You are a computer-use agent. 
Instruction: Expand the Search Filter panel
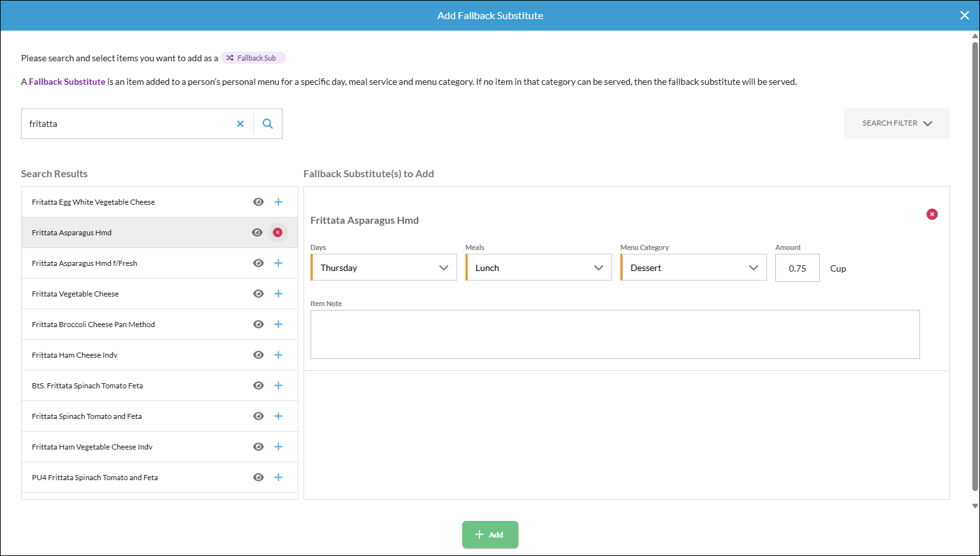pyautogui.click(x=897, y=124)
